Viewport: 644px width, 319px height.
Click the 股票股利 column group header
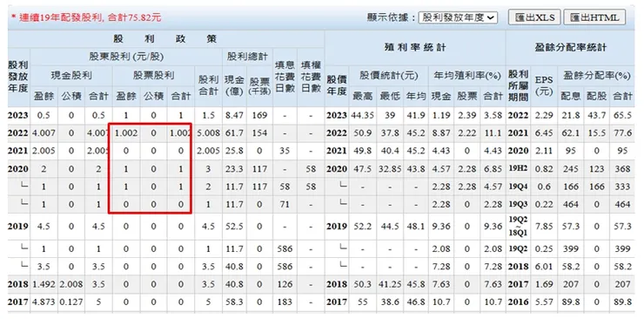(153, 75)
